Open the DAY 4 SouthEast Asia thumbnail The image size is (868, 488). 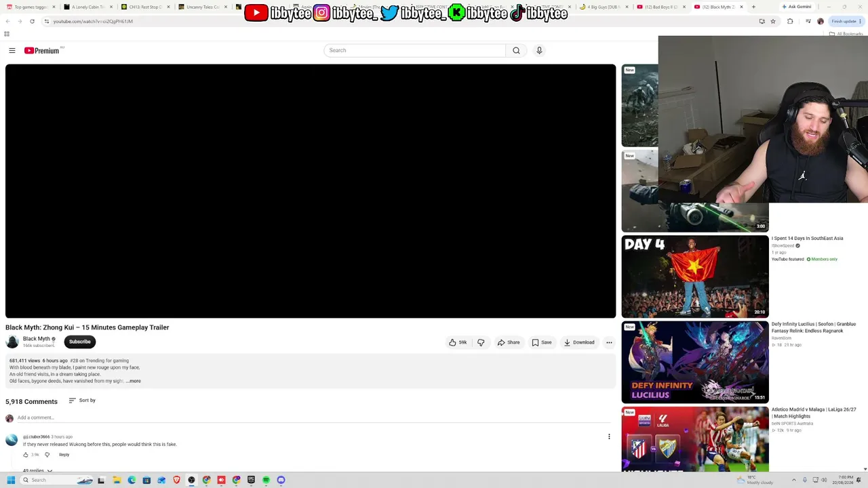point(695,277)
